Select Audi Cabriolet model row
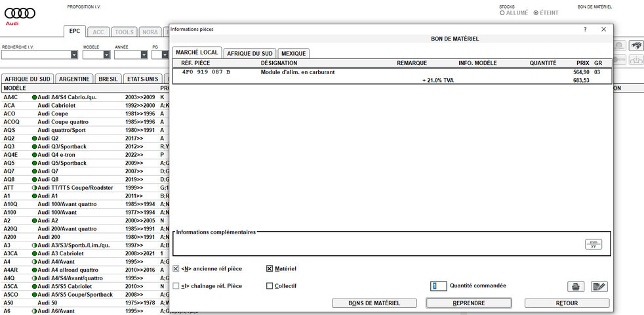This screenshot has height=315, width=644. pos(84,106)
